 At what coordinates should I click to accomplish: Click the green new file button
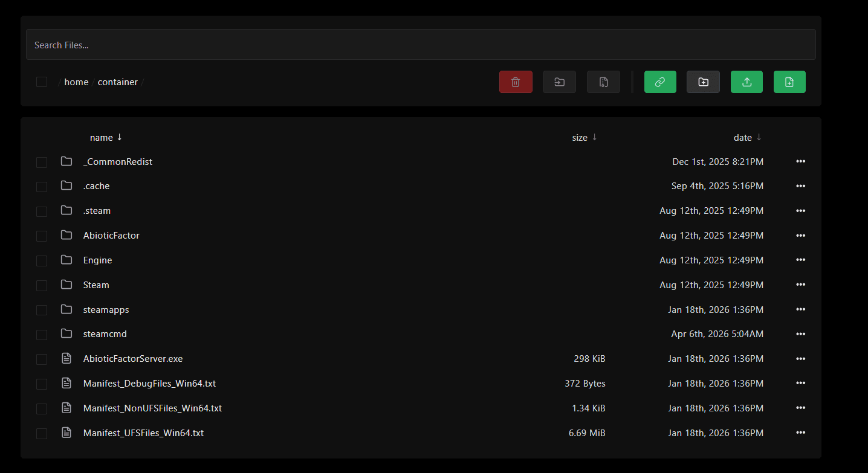789,82
